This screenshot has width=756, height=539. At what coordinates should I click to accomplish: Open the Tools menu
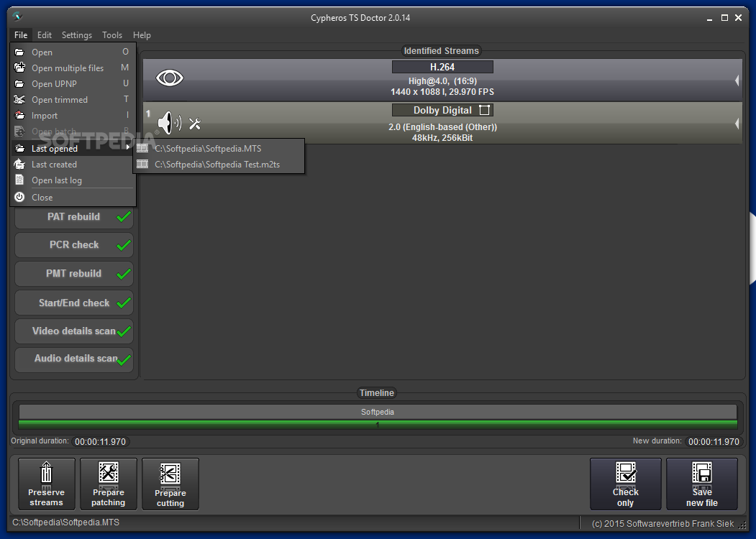[112, 35]
